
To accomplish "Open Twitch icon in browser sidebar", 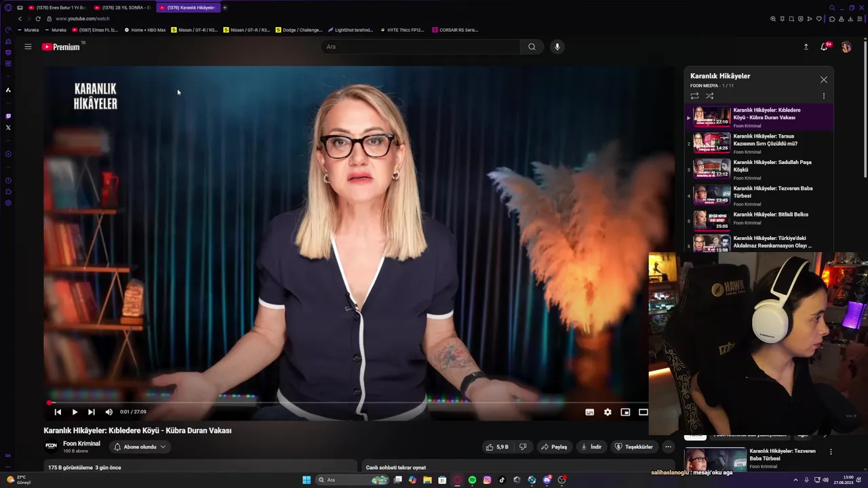I will point(8,116).
